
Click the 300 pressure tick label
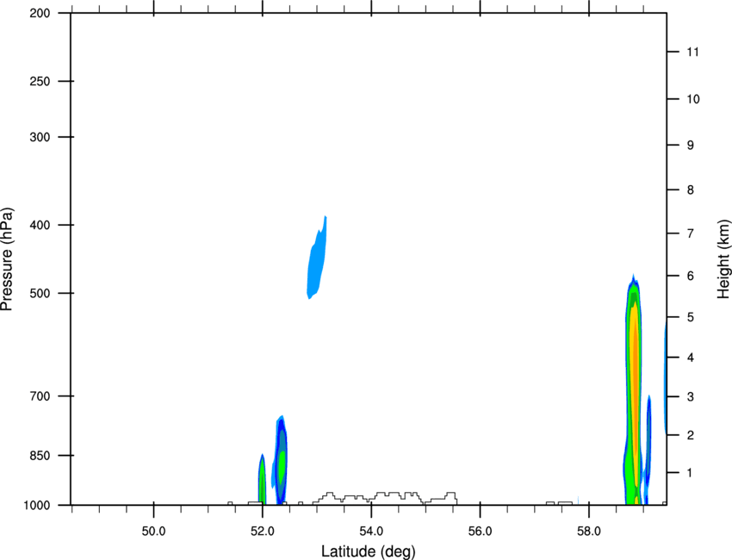pos(40,137)
